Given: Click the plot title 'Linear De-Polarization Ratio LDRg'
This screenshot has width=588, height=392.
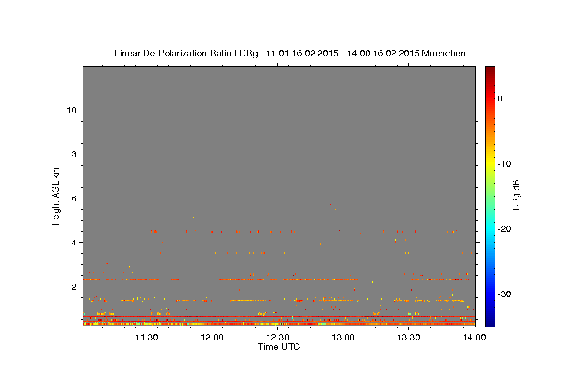Looking at the screenshot, I should [x=186, y=53].
